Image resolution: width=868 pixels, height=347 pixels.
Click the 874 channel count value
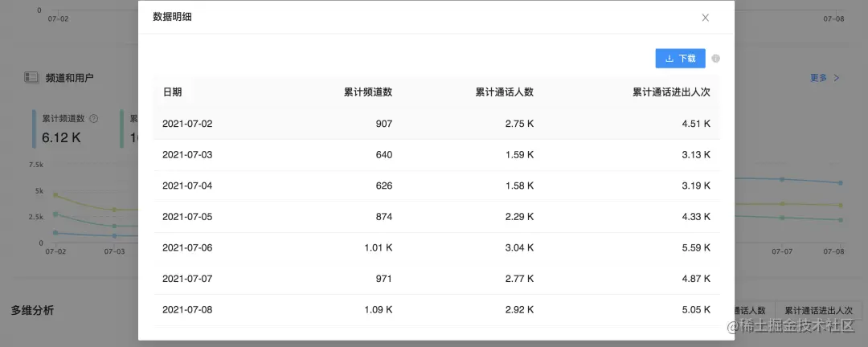pyautogui.click(x=383, y=217)
